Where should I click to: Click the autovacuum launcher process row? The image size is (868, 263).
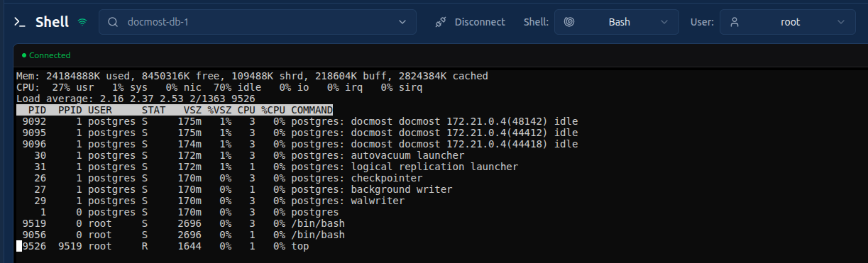pyautogui.click(x=241, y=155)
